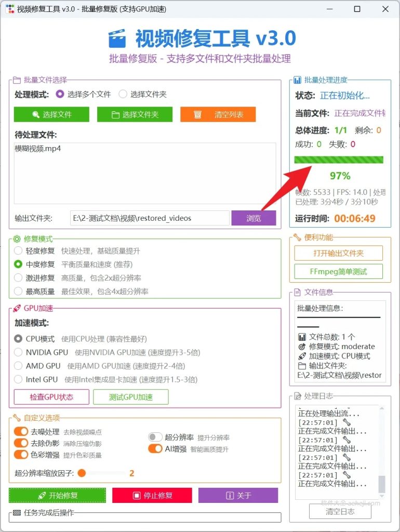This screenshot has width=400, height=532.
Task: Click the 总体进度 1/1 value
Action: click(x=341, y=130)
